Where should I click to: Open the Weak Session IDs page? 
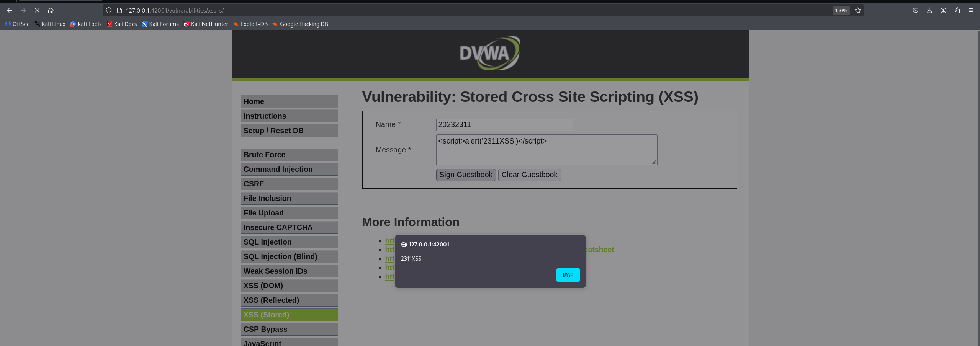tap(289, 271)
